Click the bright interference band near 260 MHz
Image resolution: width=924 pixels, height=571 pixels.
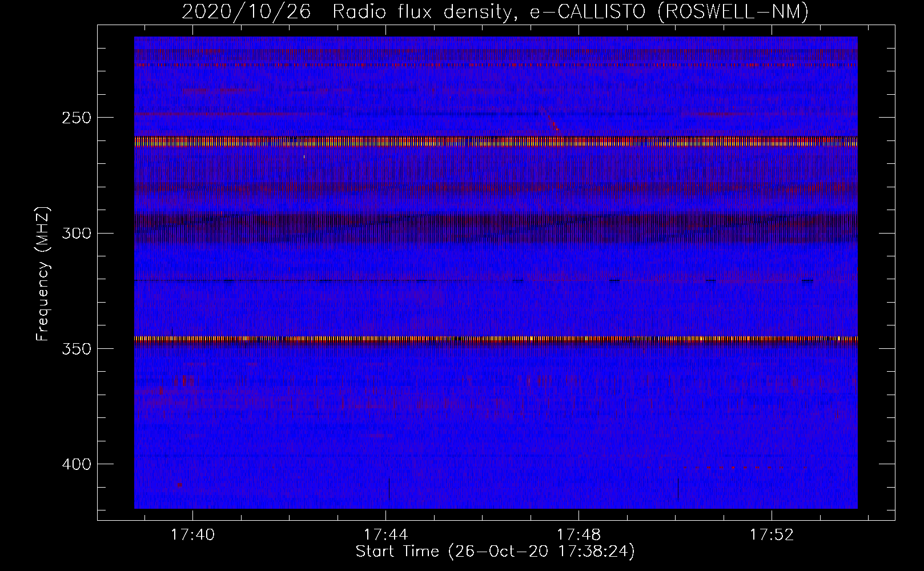pyautogui.click(x=496, y=142)
